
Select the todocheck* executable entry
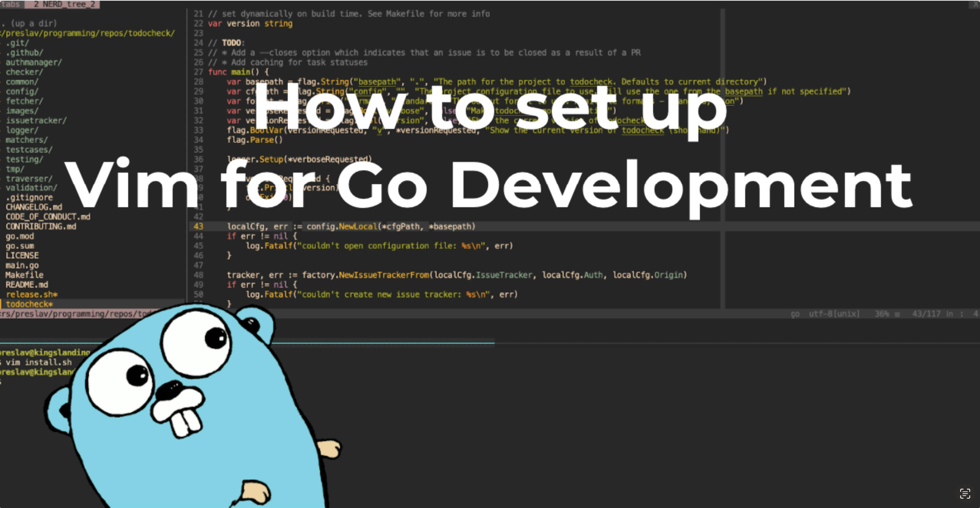pos(29,304)
